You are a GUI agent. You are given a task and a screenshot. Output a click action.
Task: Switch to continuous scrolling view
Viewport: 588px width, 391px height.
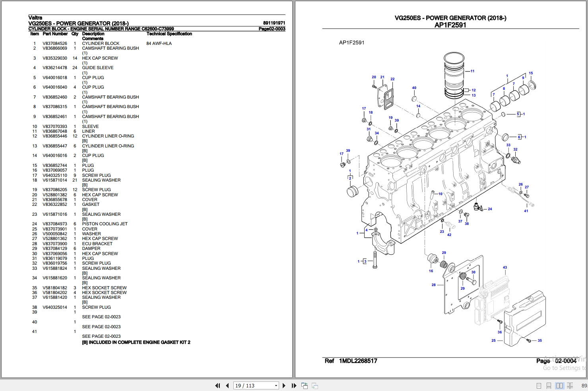[x=549, y=385]
